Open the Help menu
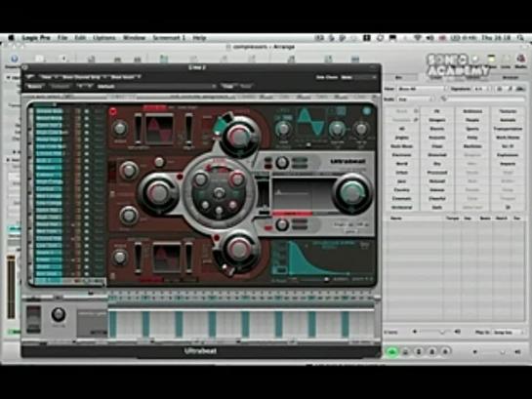Screen dimensions: 532x399 (199, 38)
